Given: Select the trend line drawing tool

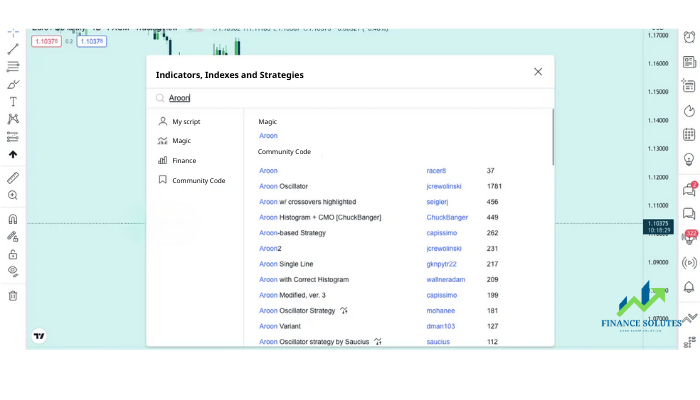Looking at the screenshot, I should click(13, 49).
